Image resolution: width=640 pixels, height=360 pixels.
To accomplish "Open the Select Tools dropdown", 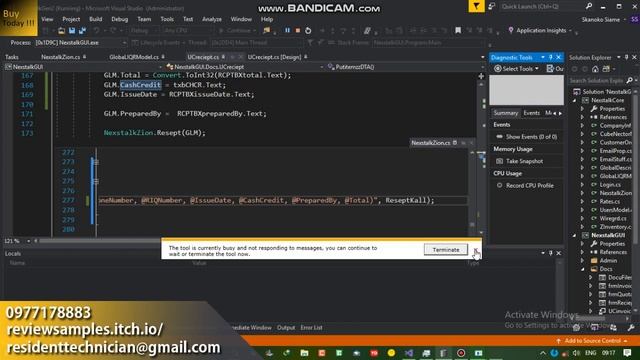I will tap(517, 69).
